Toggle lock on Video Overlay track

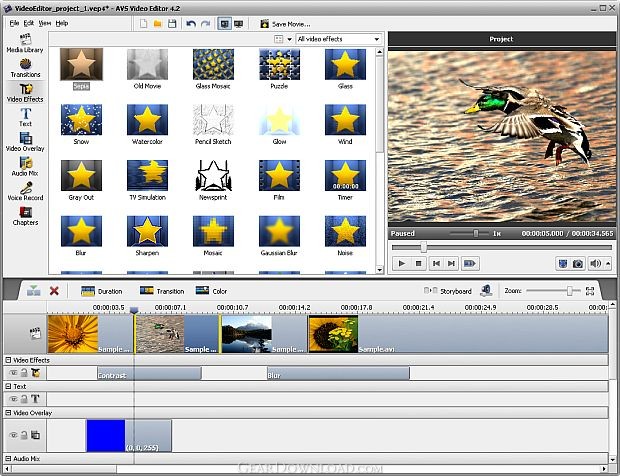23,436
